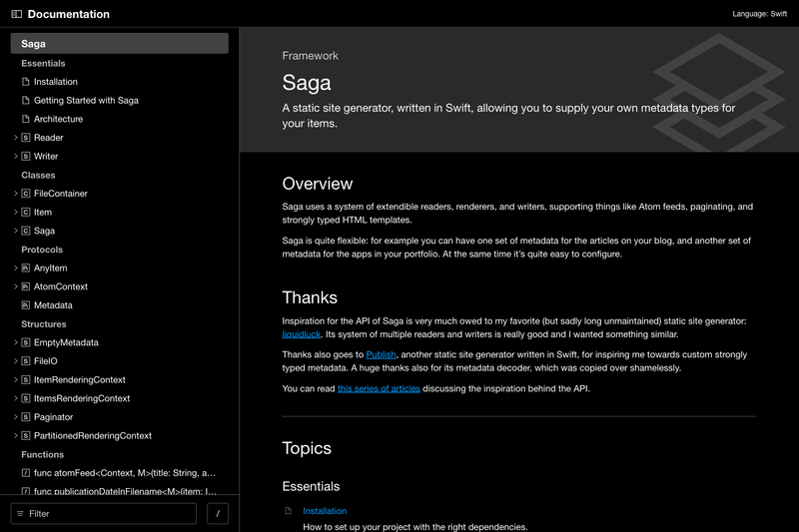This screenshot has height=532, width=799.
Task: Click the protocol icon beside AtomContext
Action: (x=26, y=286)
